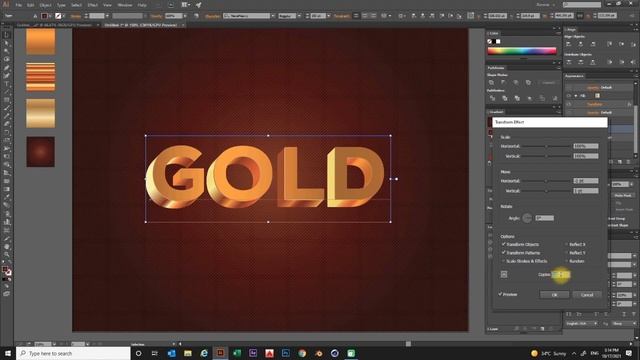Open the font style dropdown in control bar
The image size is (640, 360).
(299, 16)
